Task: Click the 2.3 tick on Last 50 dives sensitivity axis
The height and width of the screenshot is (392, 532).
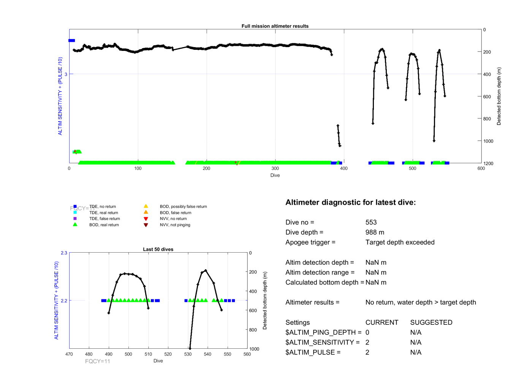Action: [x=64, y=253]
